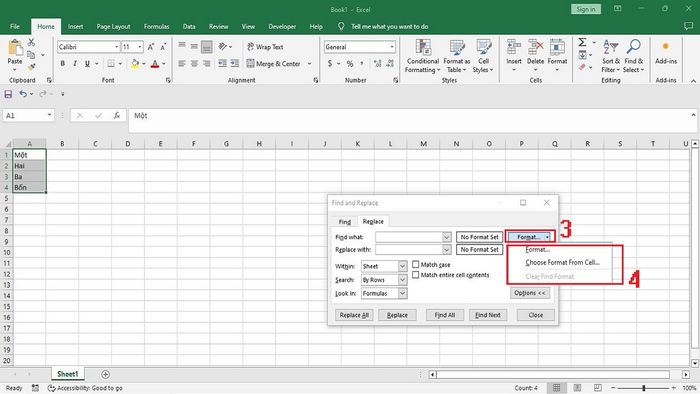
Task: Switch to the Find tab in dialog
Action: tap(345, 222)
